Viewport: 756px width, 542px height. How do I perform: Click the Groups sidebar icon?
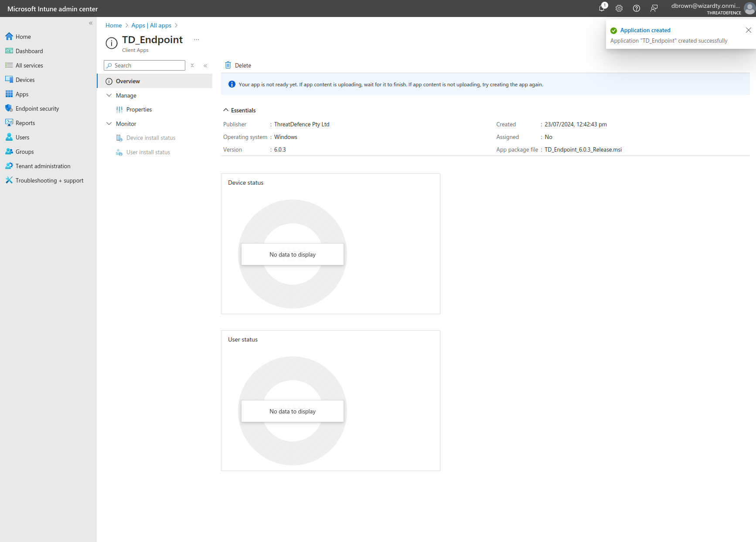(9, 152)
